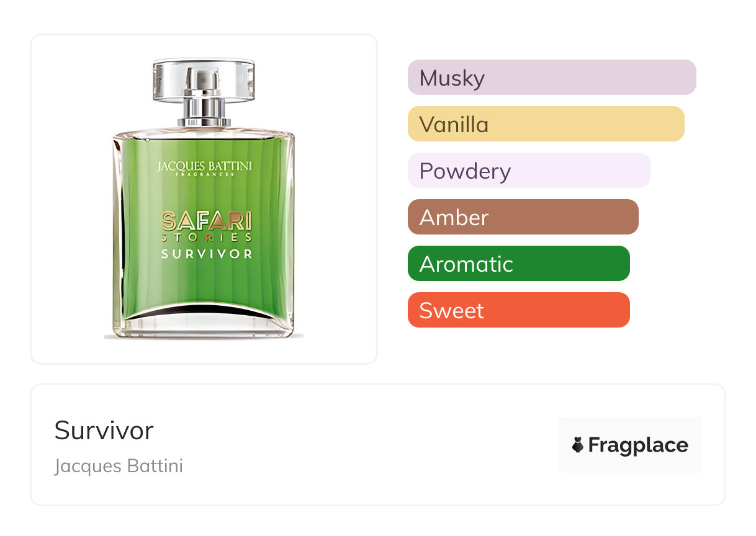This screenshot has width=756, height=536.
Task: Click the SURVIVOR white text on bottle
Action: pyautogui.click(x=207, y=254)
